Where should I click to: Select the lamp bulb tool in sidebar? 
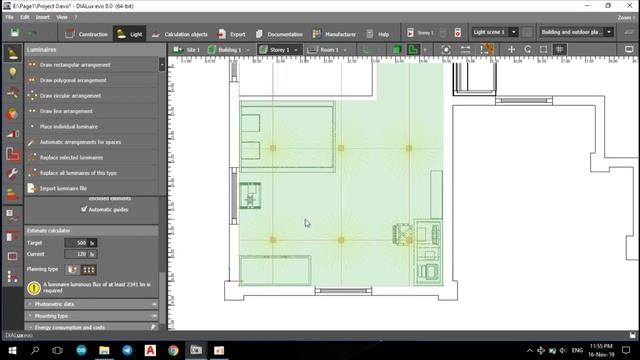pyautogui.click(x=13, y=73)
